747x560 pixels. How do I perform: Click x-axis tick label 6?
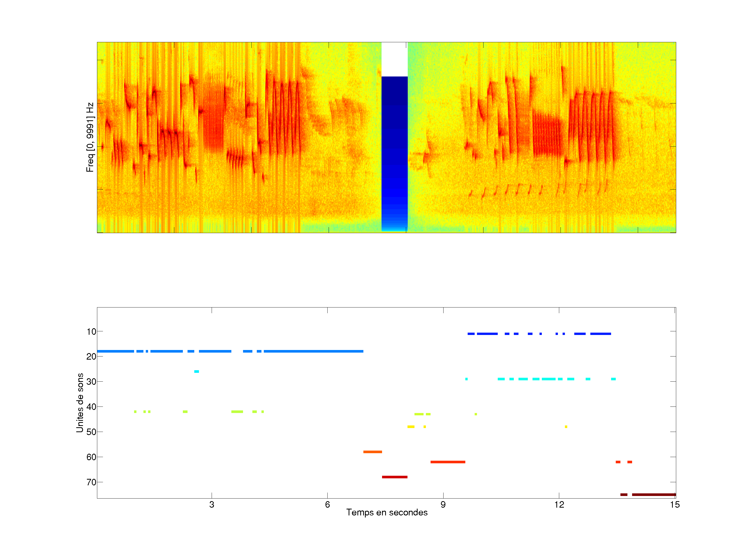[x=327, y=505]
